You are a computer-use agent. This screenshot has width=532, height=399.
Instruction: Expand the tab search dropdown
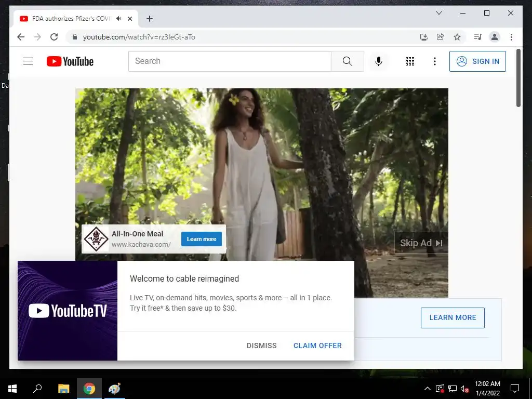(x=438, y=13)
